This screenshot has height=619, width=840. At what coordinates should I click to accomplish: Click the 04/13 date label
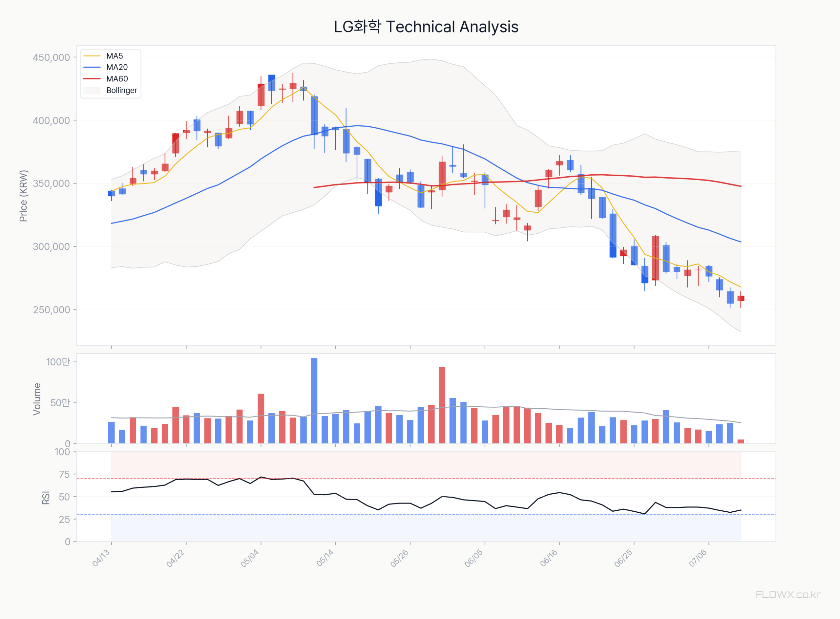(x=101, y=558)
